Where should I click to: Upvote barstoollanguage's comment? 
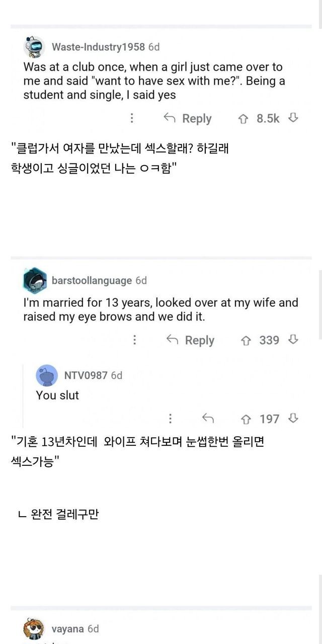tap(247, 340)
